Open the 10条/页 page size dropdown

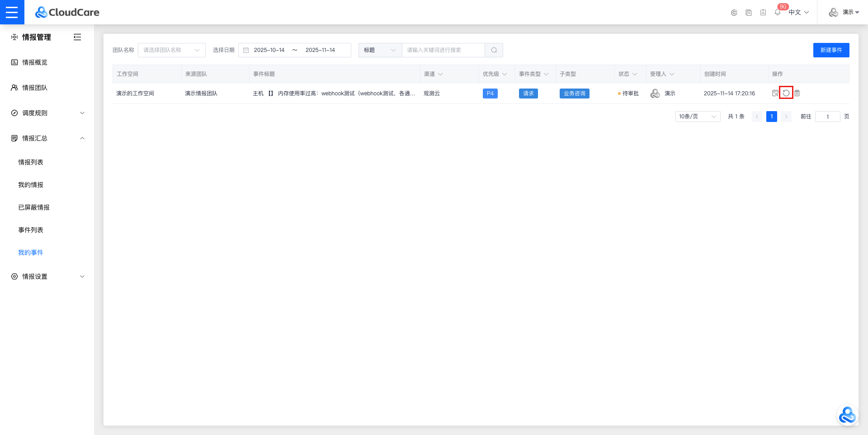coord(697,117)
